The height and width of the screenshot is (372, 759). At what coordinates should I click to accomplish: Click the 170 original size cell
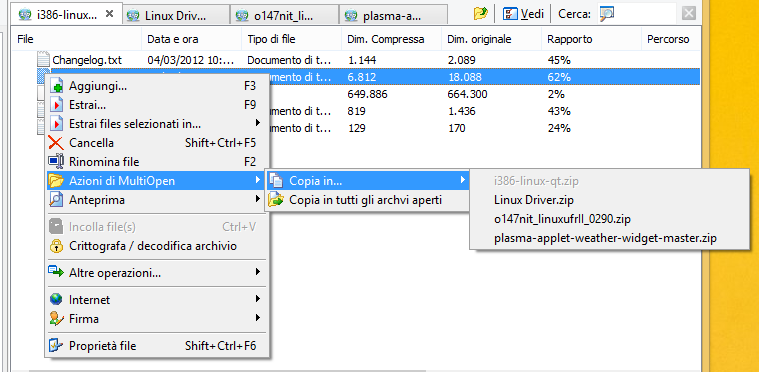point(456,129)
